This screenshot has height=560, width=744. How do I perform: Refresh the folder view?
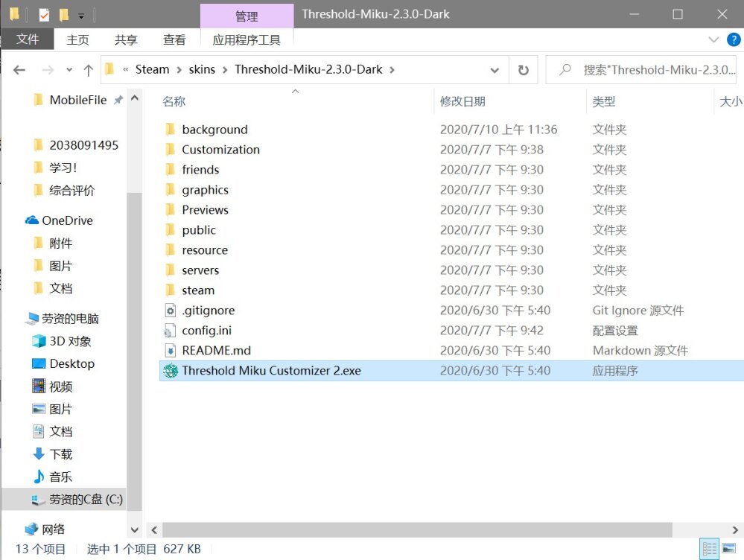point(523,70)
